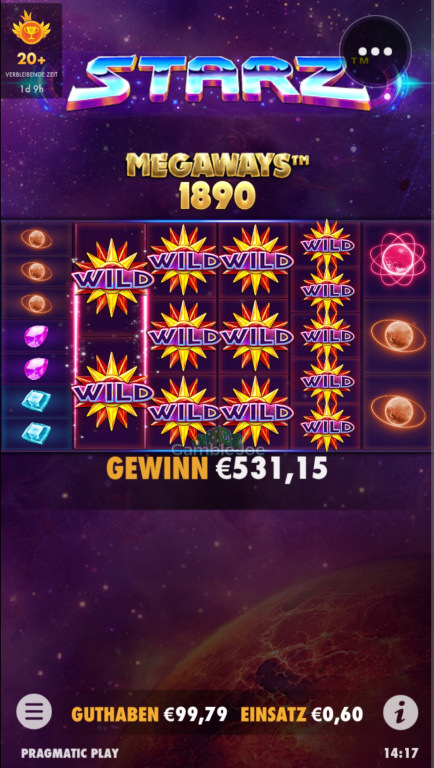Select the bottom blue diamond symbol

[36, 432]
